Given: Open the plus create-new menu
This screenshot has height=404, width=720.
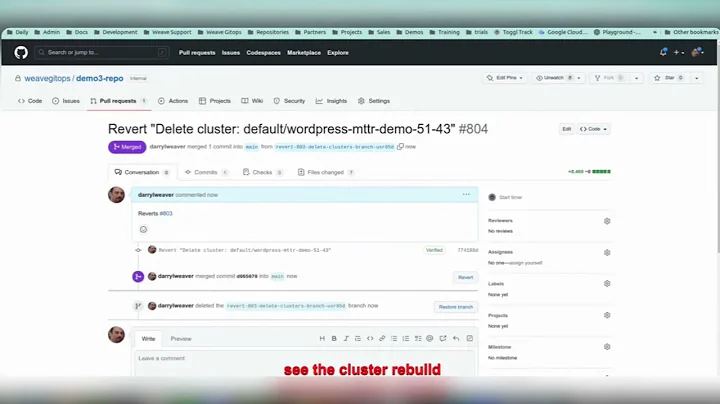Looking at the screenshot, I should [679, 53].
